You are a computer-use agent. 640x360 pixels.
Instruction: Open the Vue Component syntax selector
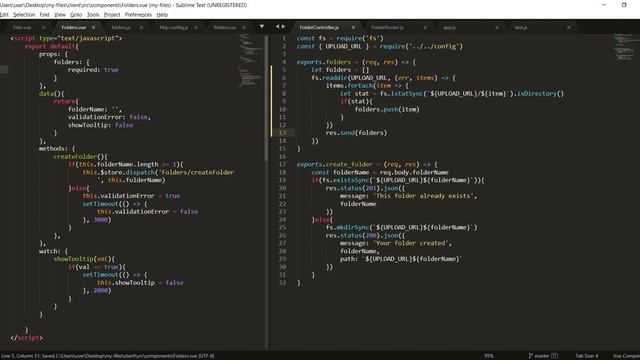pos(626,356)
